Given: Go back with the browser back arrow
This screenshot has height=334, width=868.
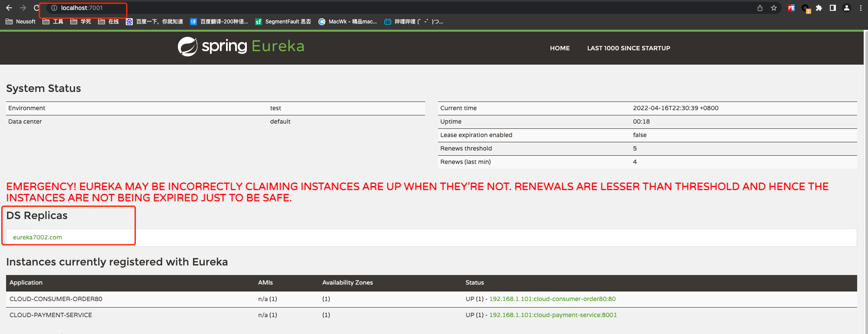Looking at the screenshot, I should pos(9,8).
